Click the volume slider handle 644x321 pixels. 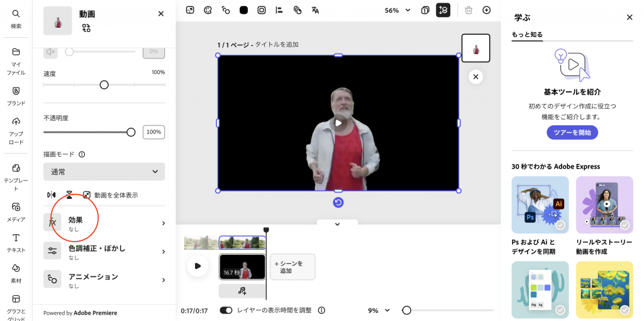tap(69, 52)
